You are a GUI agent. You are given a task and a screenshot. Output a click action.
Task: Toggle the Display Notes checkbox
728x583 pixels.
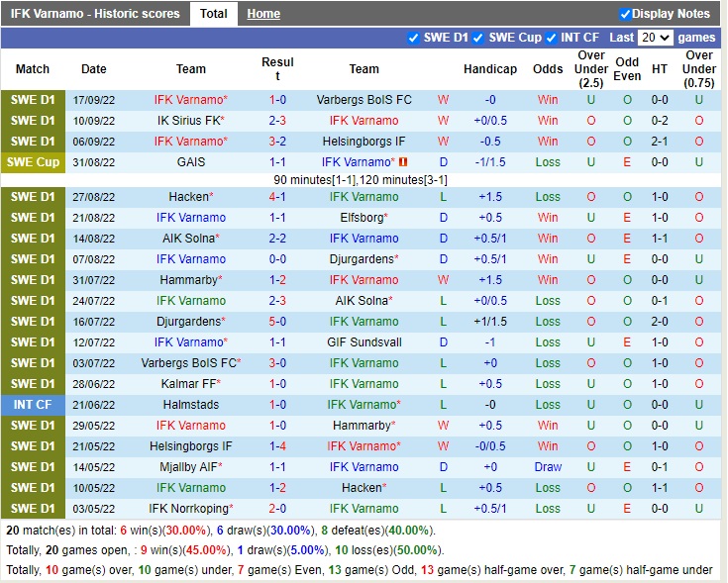pyautogui.click(x=625, y=14)
